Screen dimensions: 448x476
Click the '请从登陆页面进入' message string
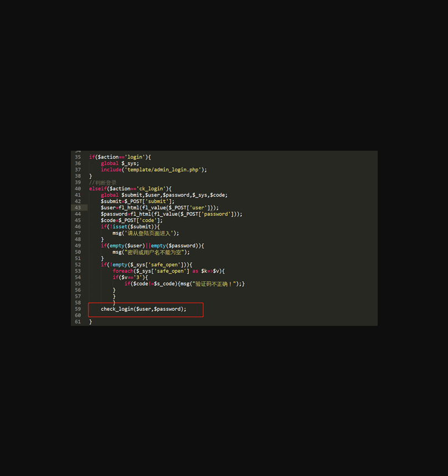(148, 233)
